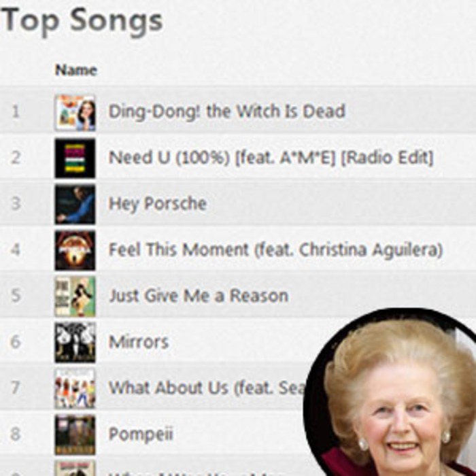Click the Need U (100%) album artwork

(75, 158)
